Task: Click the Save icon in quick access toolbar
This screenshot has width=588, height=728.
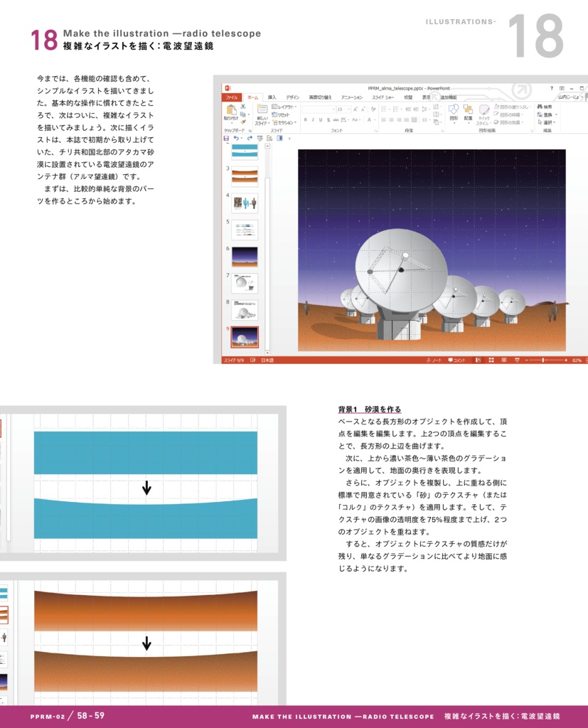Action: (227, 138)
